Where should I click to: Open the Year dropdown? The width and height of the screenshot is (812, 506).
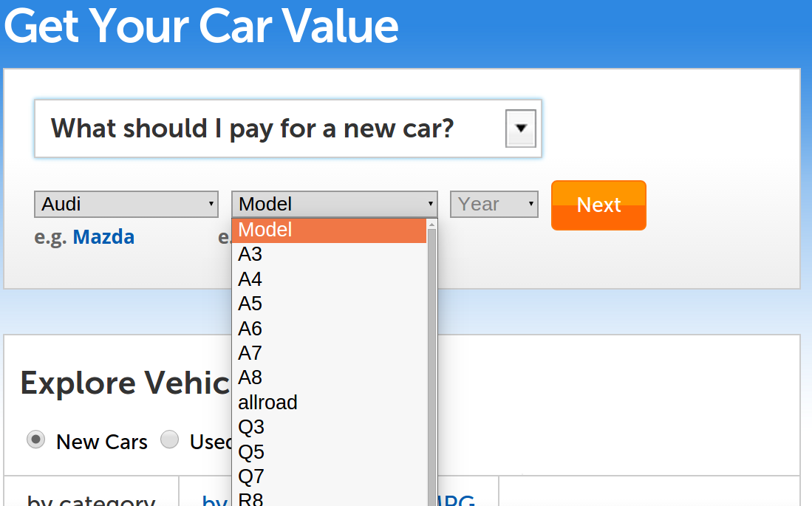coord(494,204)
